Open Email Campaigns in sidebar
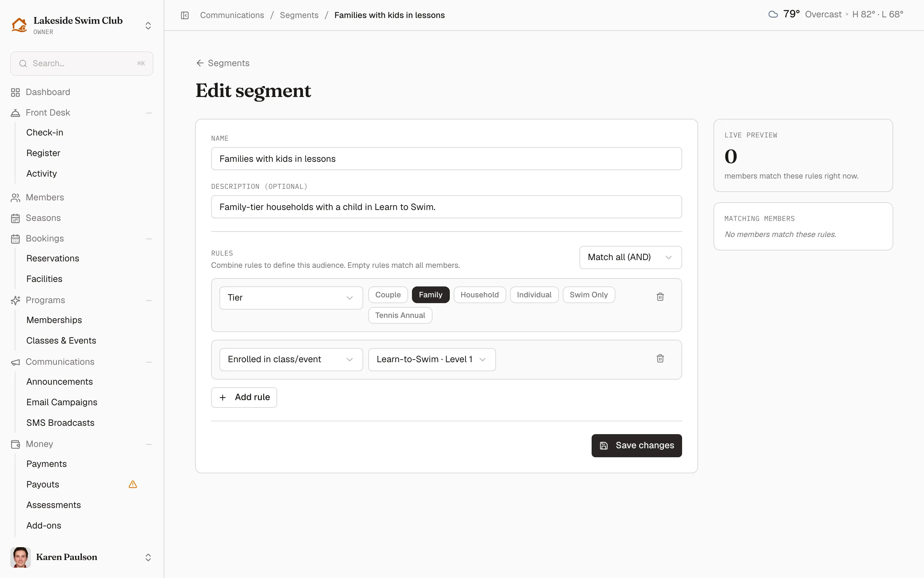924x578 pixels. pos(62,402)
